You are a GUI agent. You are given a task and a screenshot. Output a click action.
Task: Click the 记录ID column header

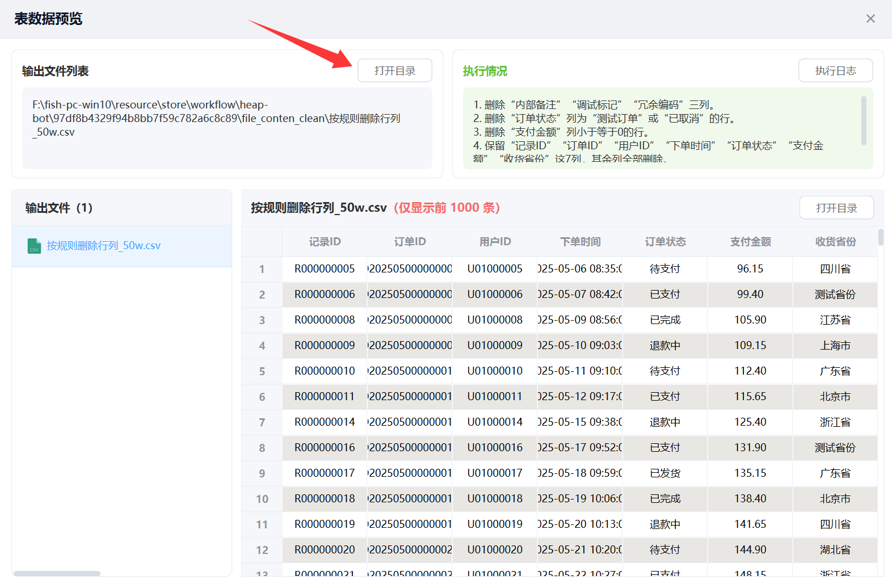325,242
